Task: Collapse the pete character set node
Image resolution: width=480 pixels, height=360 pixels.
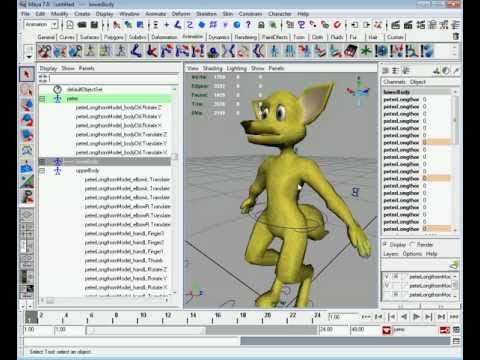Action: click(42, 99)
